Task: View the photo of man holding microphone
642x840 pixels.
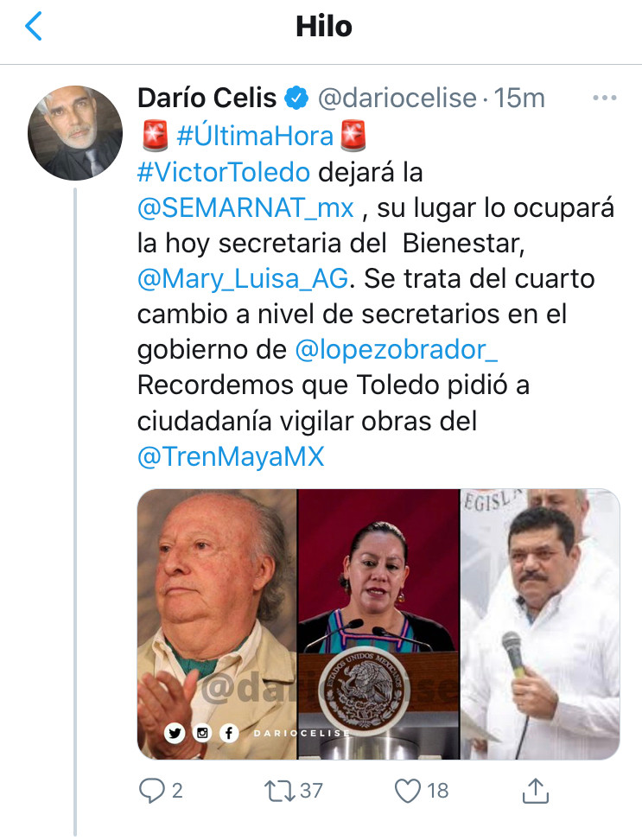Action: (540, 624)
